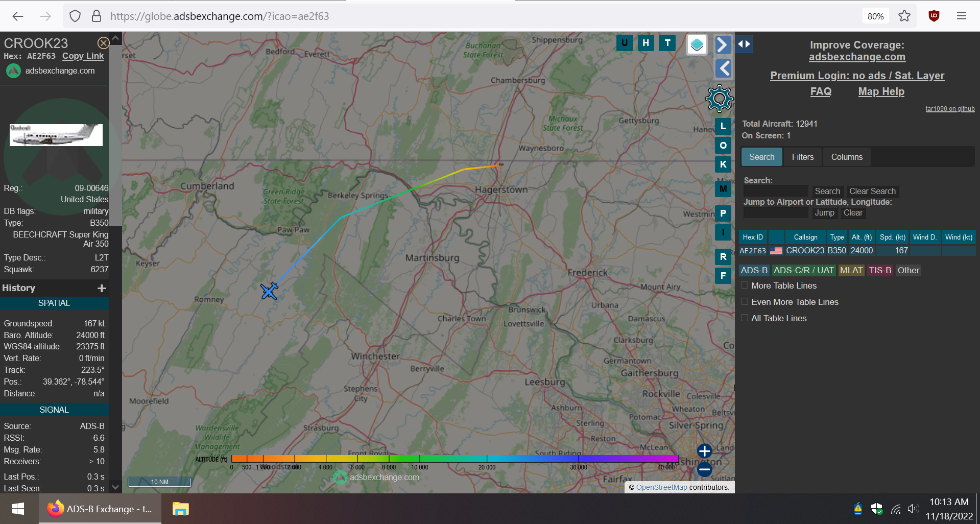Open uBlock Origin extension icon
Viewport: 980px width, 524px height.
tap(934, 16)
